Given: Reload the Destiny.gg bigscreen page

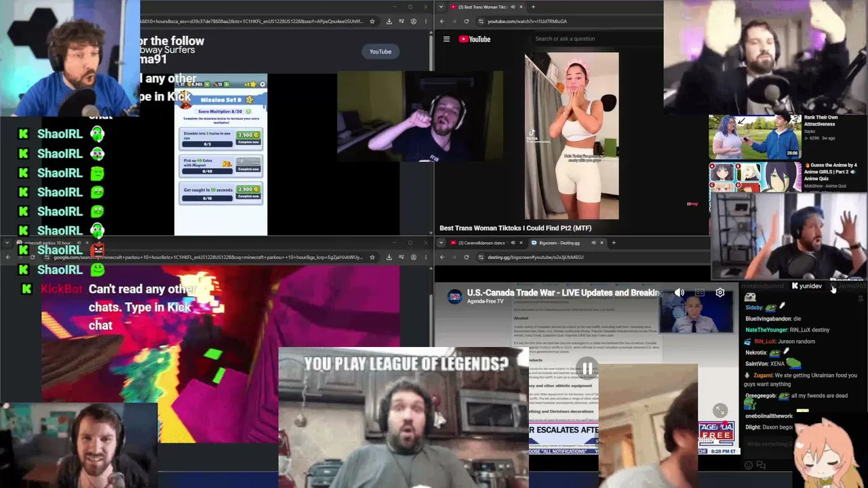Looking at the screenshot, I should [x=467, y=258].
